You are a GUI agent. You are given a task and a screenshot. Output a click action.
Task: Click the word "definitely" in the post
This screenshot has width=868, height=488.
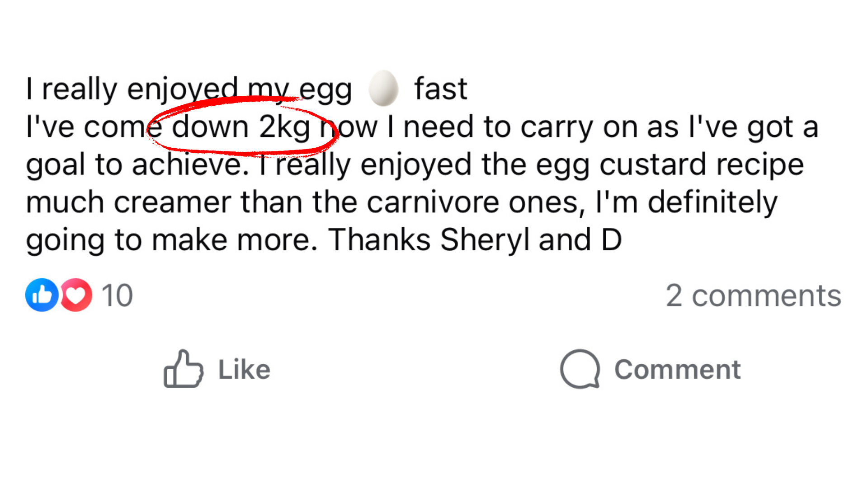tap(712, 202)
